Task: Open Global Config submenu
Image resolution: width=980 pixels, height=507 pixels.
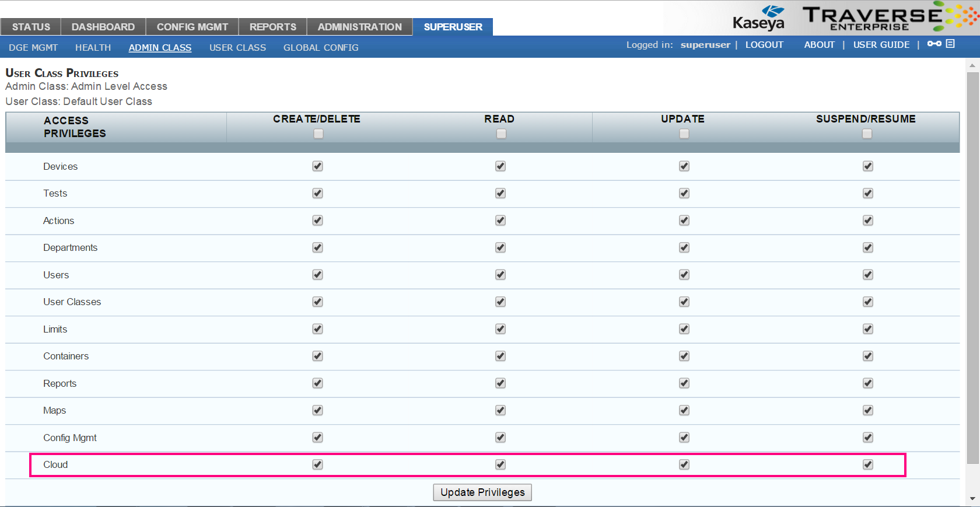Action: (321, 48)
